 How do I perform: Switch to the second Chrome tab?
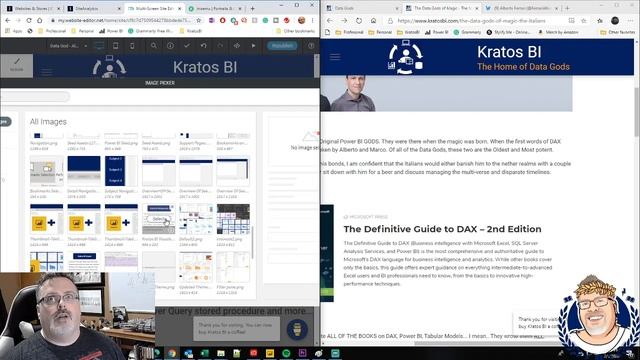pyautogui.click(x=94, y=8)
